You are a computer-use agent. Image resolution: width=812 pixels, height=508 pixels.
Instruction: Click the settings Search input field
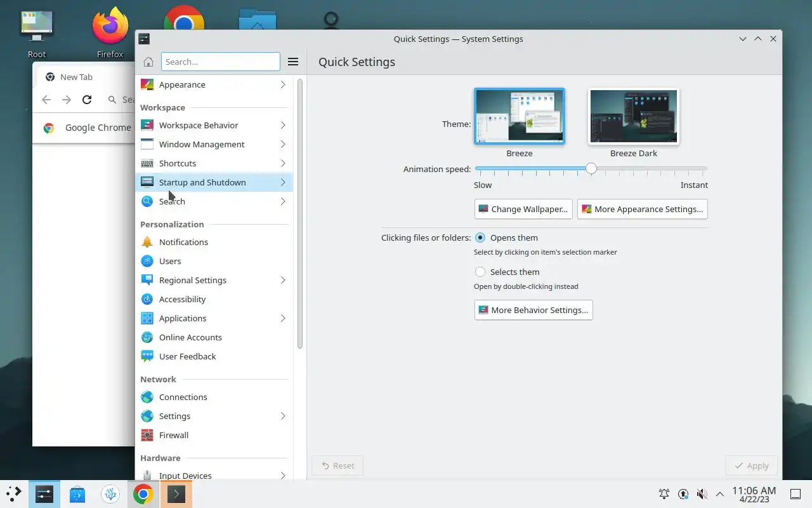221,62
